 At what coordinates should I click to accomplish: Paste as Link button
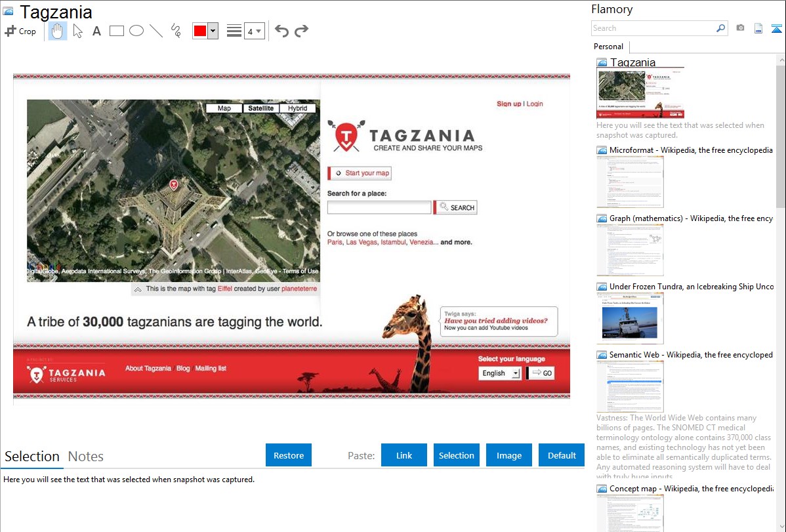pos(404,455)
